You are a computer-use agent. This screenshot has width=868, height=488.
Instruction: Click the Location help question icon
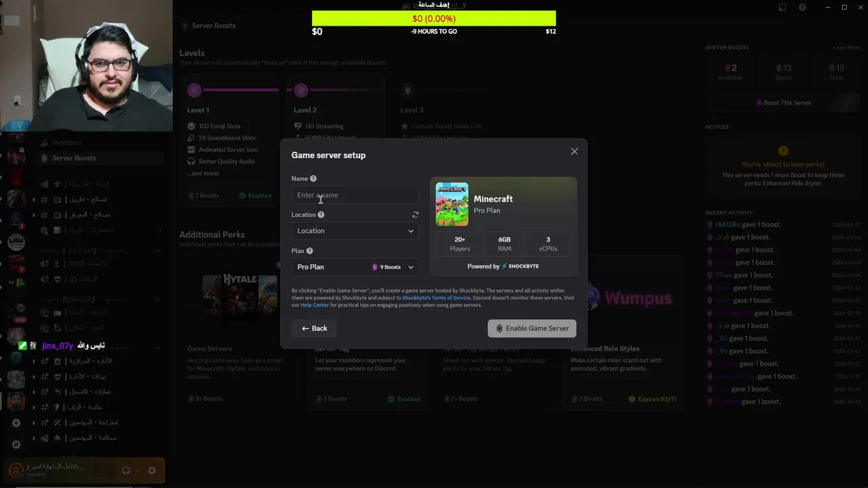[x=321, y=215]
